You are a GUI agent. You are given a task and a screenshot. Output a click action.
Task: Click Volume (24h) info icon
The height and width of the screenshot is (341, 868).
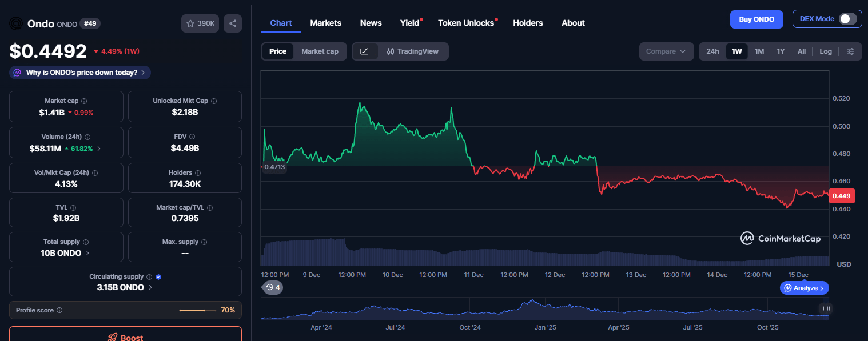point(87,137)
